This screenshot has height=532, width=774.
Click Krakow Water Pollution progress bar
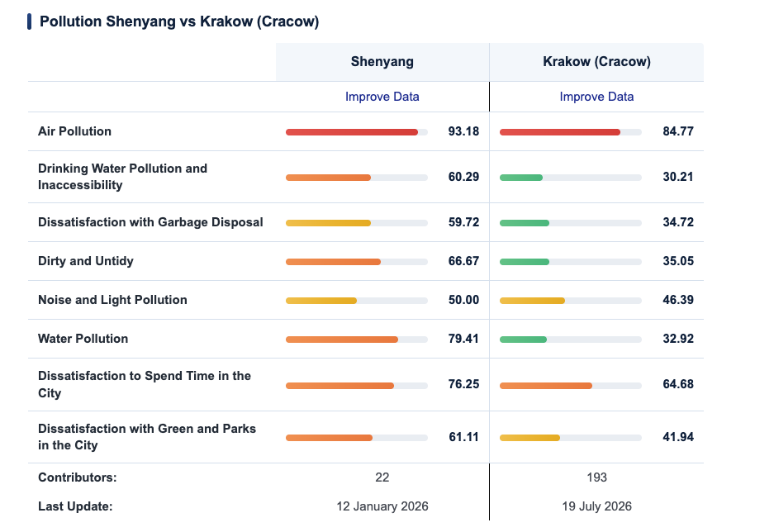571,340
